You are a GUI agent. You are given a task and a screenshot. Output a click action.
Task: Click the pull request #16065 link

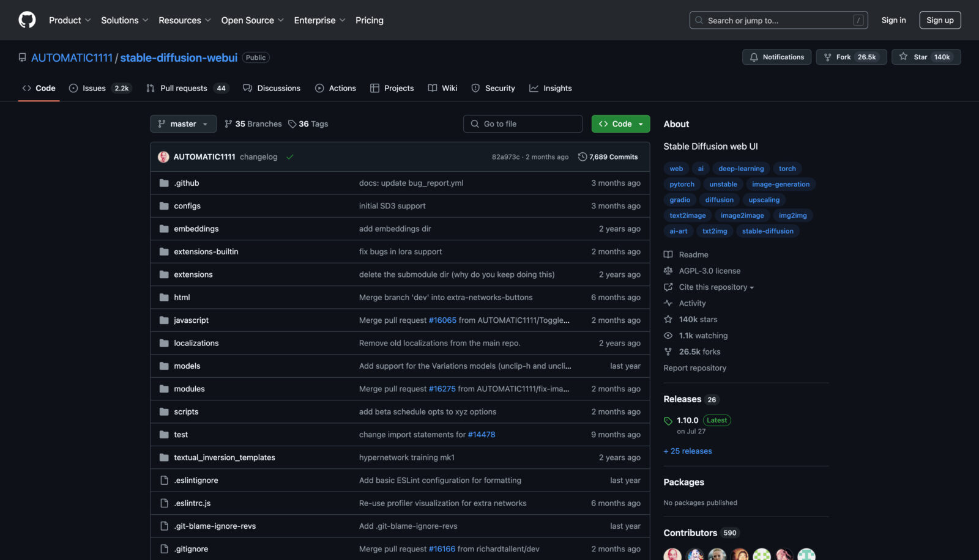(442, 320)
